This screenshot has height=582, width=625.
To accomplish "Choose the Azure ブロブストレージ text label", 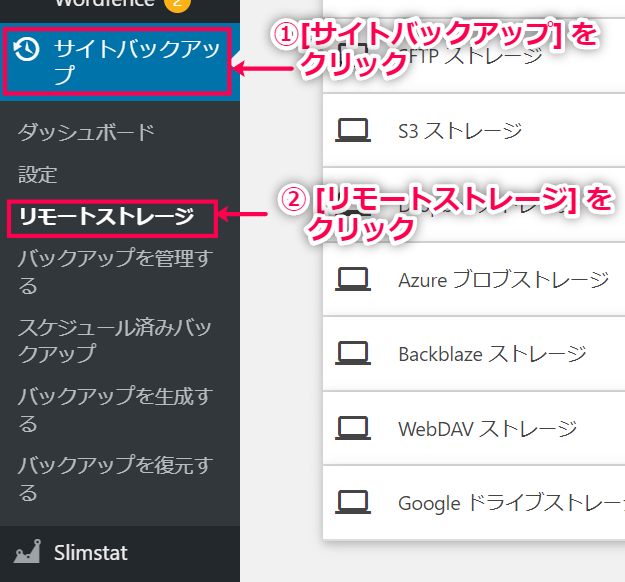I will coord(503,279).
